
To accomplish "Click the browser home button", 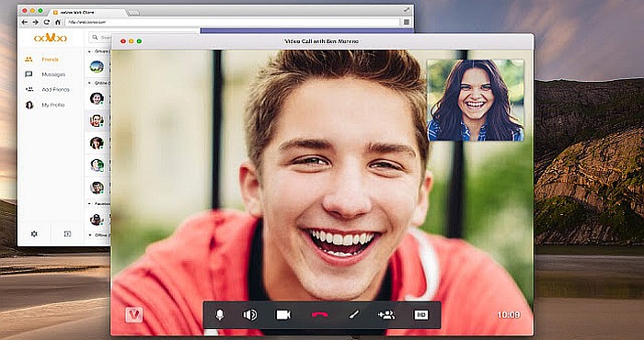I will tap(58, 22).
